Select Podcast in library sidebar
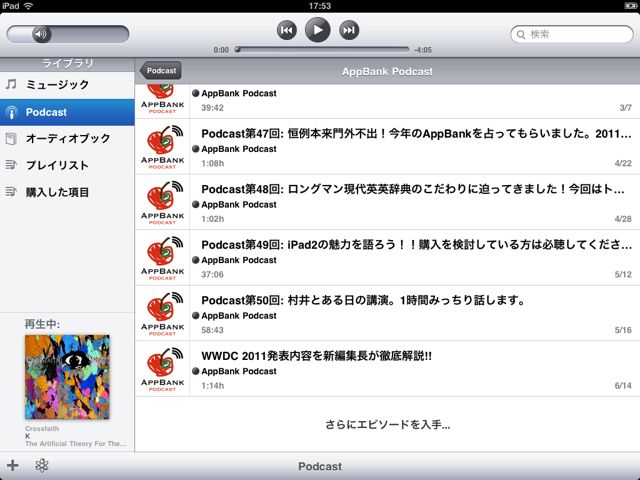Image resolution: width=640 pixels, height=480 pixels. [67, 112]
